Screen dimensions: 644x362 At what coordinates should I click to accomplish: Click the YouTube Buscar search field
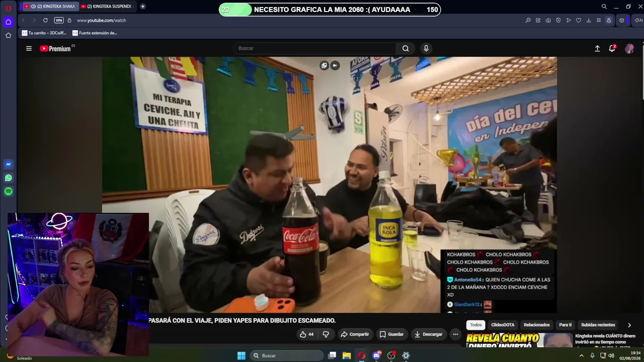[x=315, y=48]
